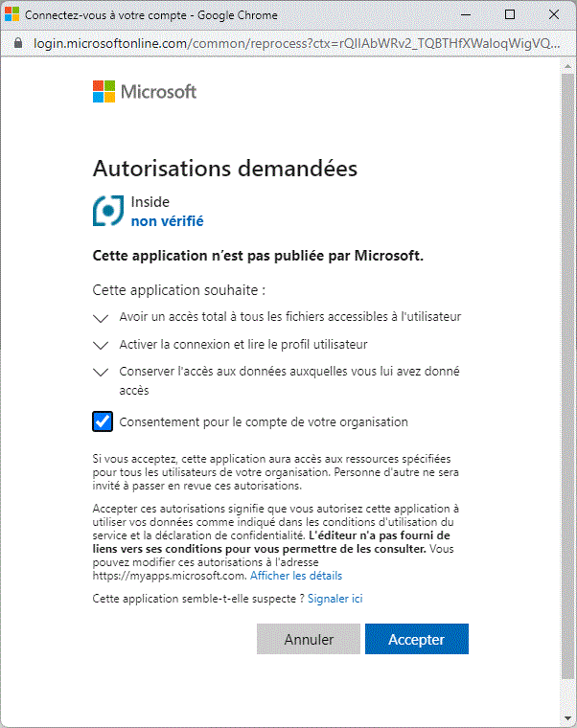Expand the full file access permission
This screenshot has height=728, width=577.
pyautogui.click(x=102, y=317)
